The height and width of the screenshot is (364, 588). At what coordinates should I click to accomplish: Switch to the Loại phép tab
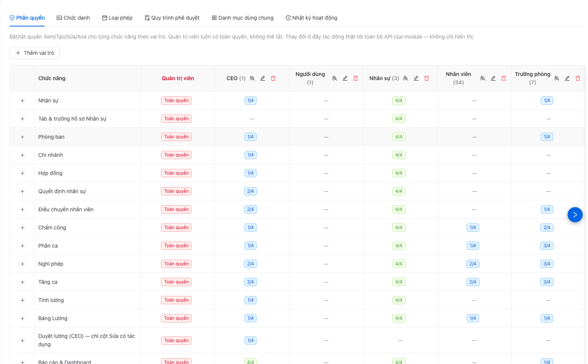tap(117, 18)
